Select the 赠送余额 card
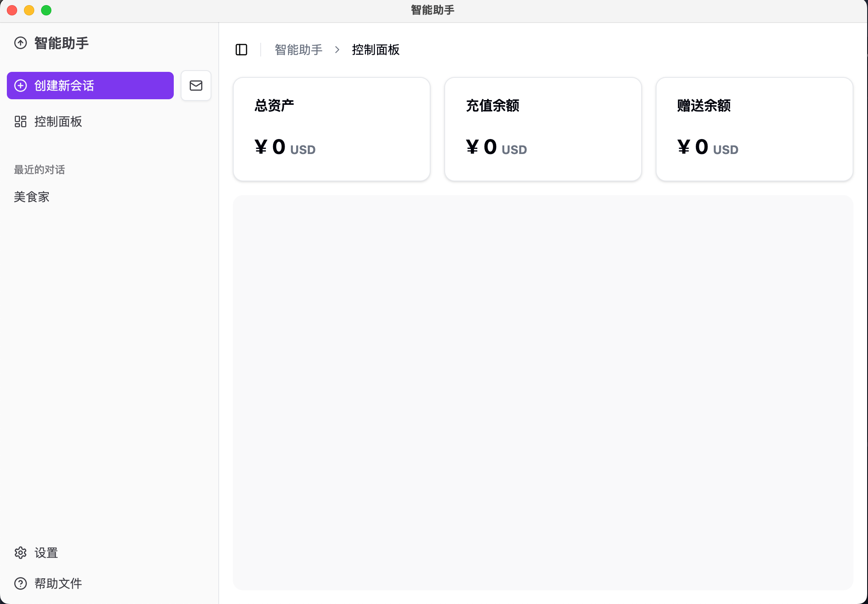Viewport: 868px width, 604px height. [754, 129]
